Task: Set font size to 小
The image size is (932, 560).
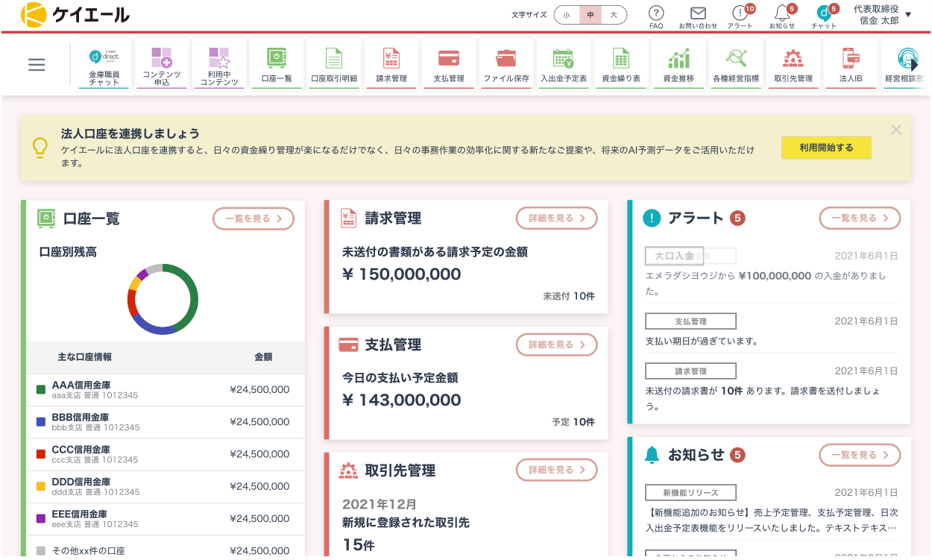Action: pyautogui.click(x=567, y=15)
